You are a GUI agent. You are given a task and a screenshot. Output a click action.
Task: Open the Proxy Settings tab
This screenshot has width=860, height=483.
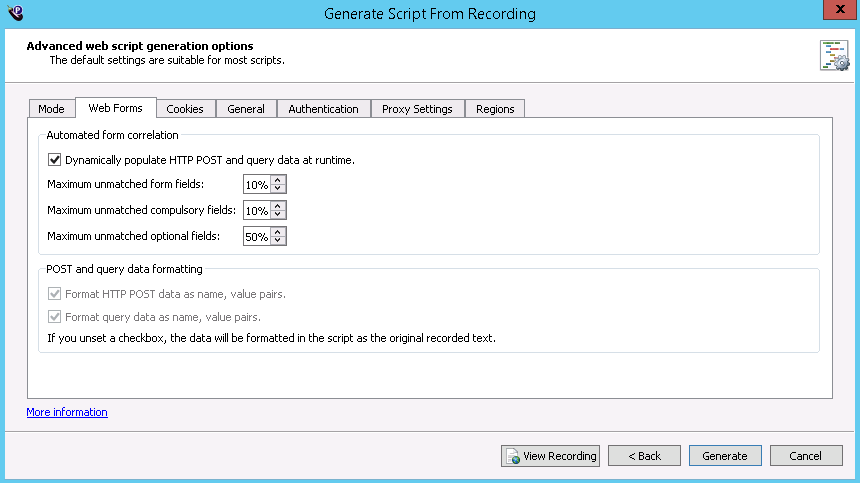click(417, 109)
